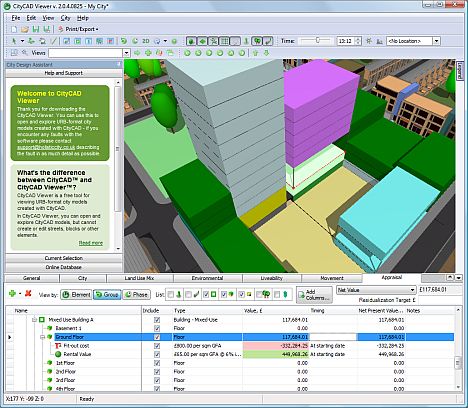Switch to the Land Use Mix tab
This screenshot has width=468, height=408.
point(139,278)
